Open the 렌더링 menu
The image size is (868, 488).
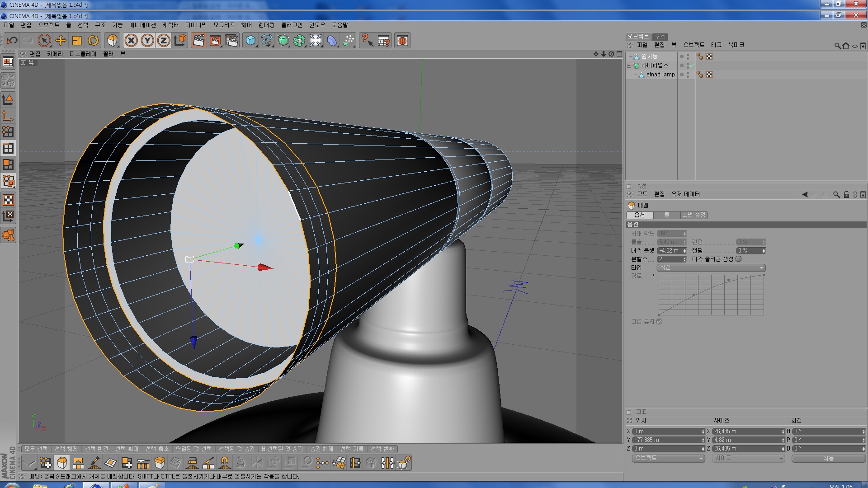(266, 25)
